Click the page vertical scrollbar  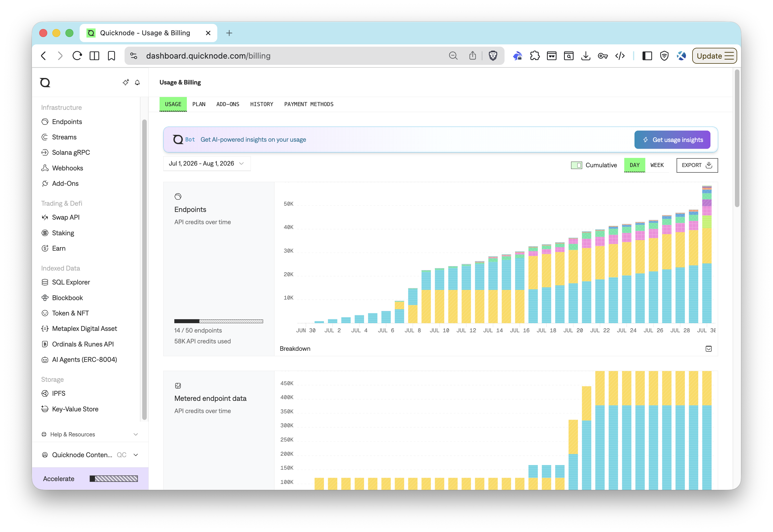click(x=737, y=138)
